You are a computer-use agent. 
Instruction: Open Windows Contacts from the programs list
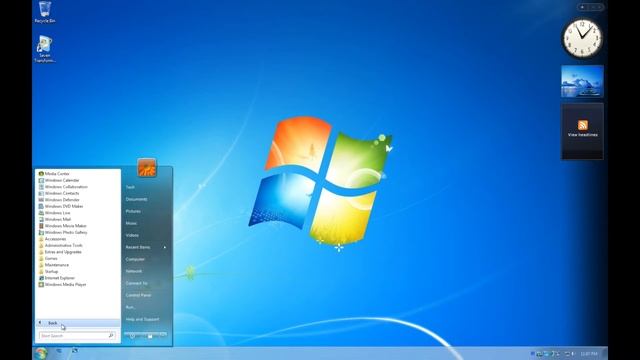pyautogui.click(x=59, y=193)
